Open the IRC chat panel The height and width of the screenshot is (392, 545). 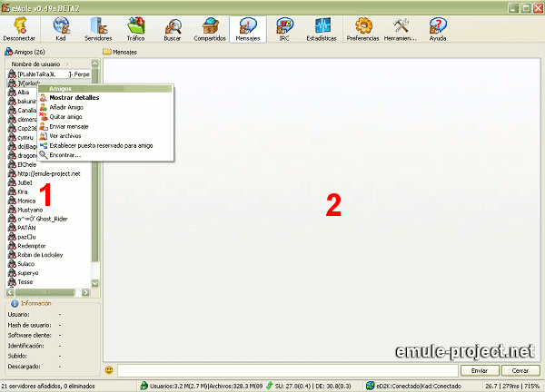pyautogui.click(x=286, y=29)
